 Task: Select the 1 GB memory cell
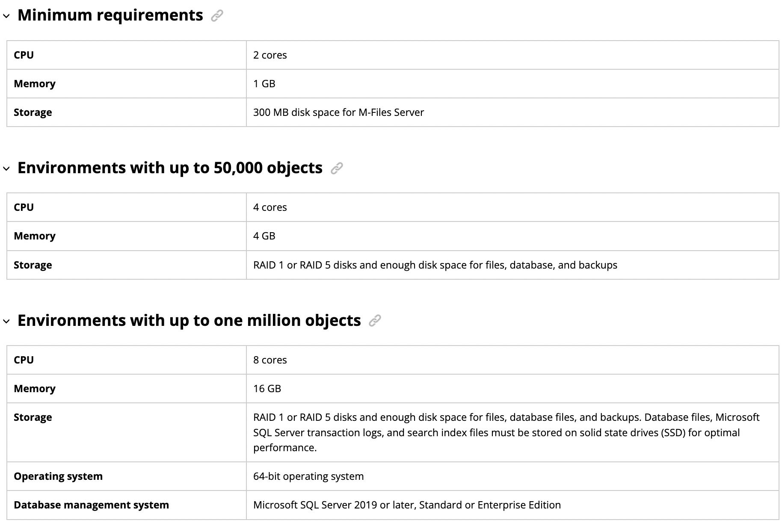pos(512,84)
